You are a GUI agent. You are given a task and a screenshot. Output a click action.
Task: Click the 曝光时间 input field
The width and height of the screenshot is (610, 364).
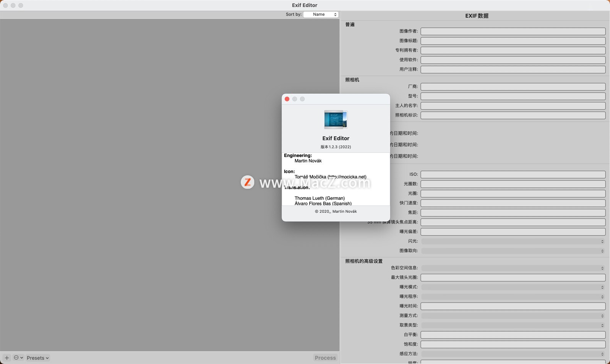coord(513,306)
